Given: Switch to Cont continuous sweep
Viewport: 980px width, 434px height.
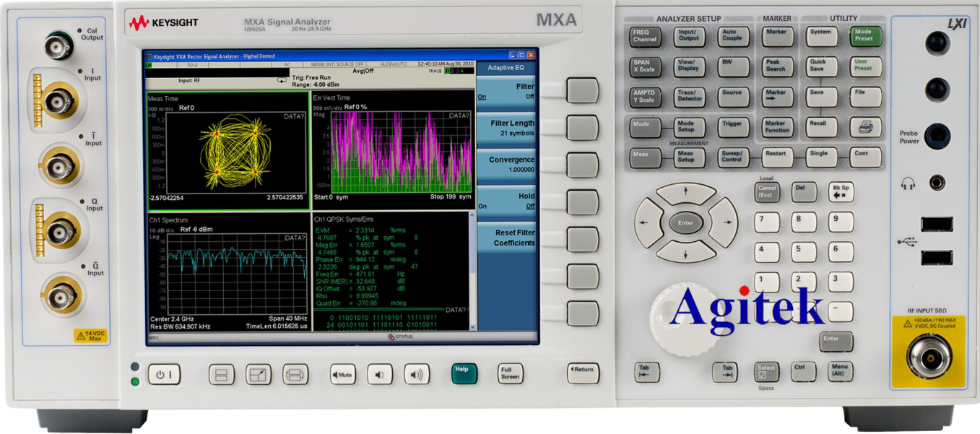Looking at the screenshot, I should coord(865,157).
